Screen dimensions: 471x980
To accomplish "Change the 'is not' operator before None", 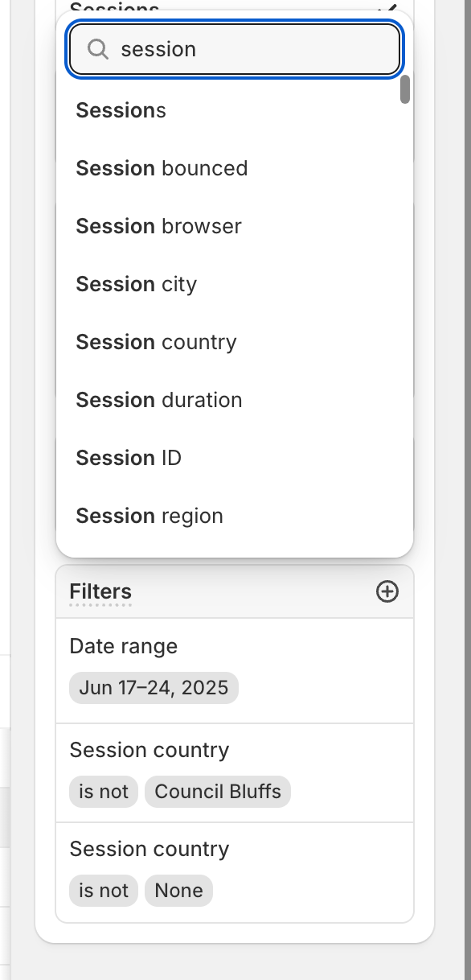I will (104, 891).
